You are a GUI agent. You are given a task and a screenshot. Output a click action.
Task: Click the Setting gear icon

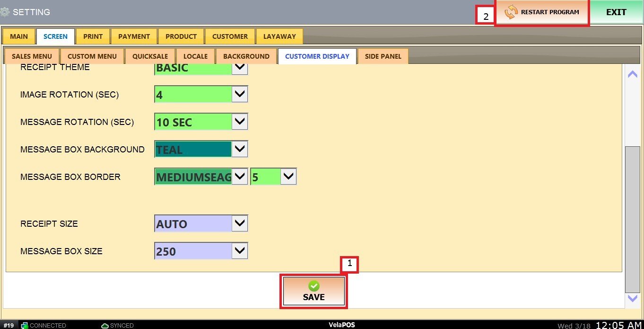[x=5, y=12]
